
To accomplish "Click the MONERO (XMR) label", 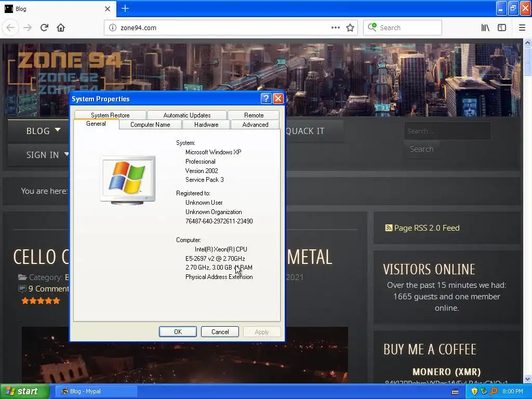I will coord(447,372).
